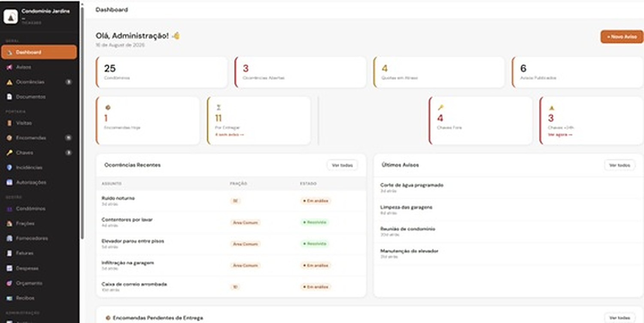Open the 25 Condóminos stat card

click(x=161, y=72)
